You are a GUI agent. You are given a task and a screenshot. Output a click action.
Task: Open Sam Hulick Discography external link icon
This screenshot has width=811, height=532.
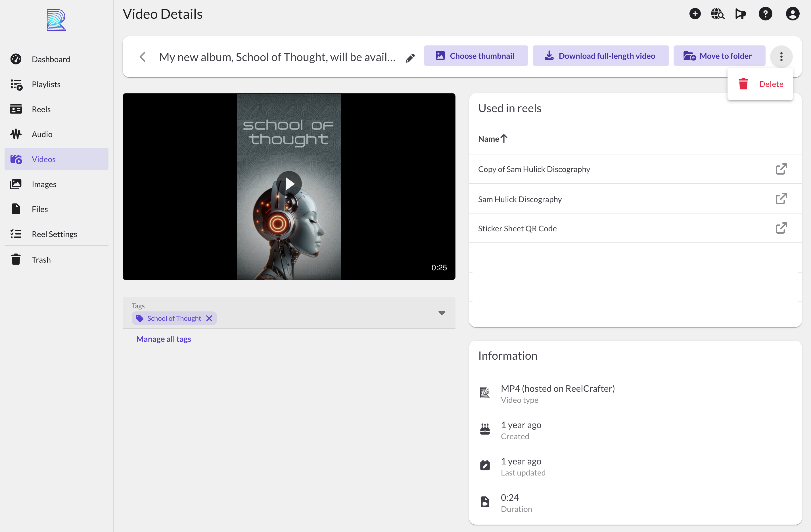tap(781, 198)
